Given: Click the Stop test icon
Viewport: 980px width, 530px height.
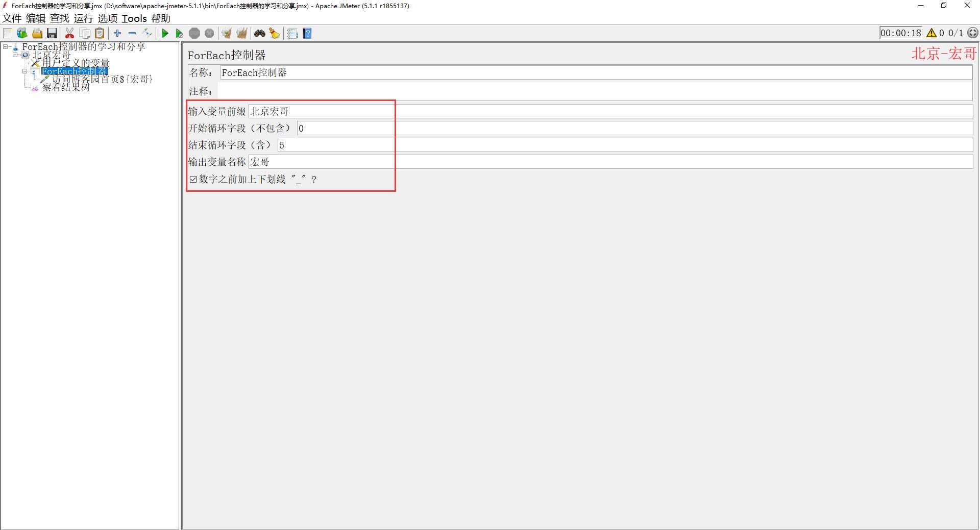Looking at the screenshot, I should (x=194, y=33).
